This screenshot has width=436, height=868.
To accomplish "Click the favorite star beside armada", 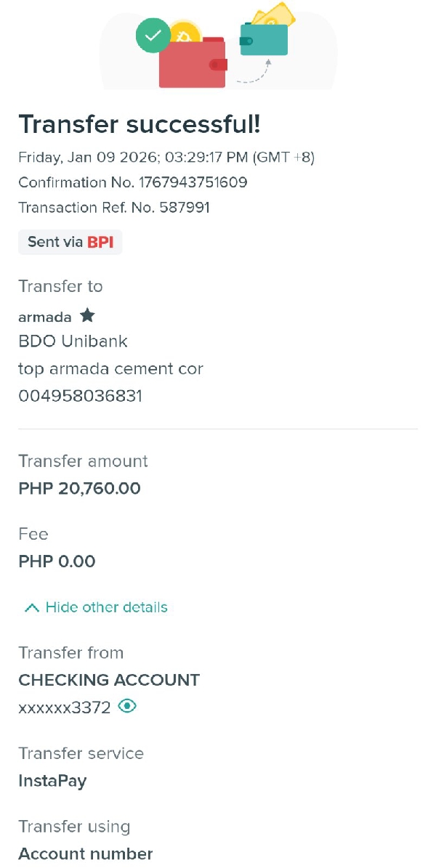I will pyautogui.click(x=87, y=316).
